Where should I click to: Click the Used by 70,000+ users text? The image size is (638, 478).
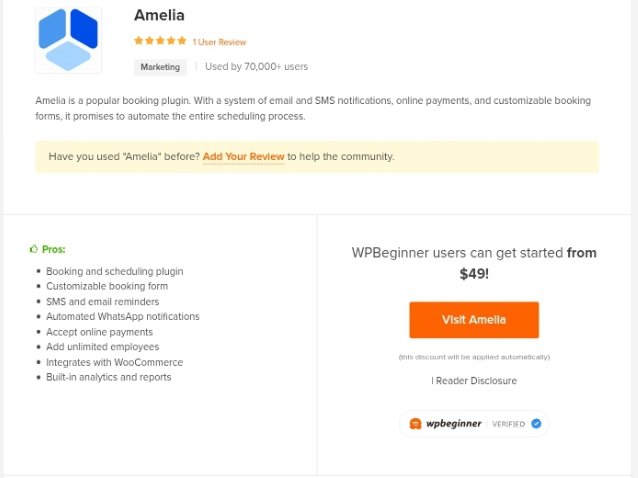[256, 66]
